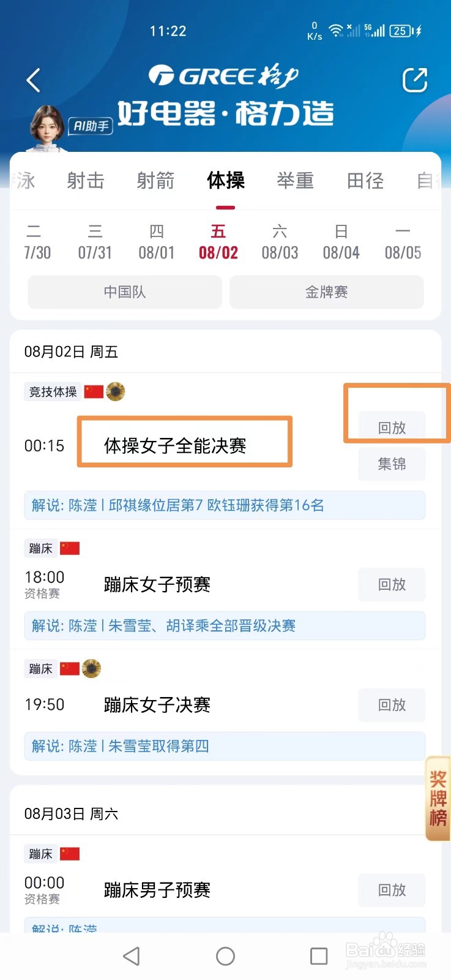Open commentary note about 朱雪莹、胡译乘
The height and width of the screenshot is (980, 451).
tap(225, 625)
